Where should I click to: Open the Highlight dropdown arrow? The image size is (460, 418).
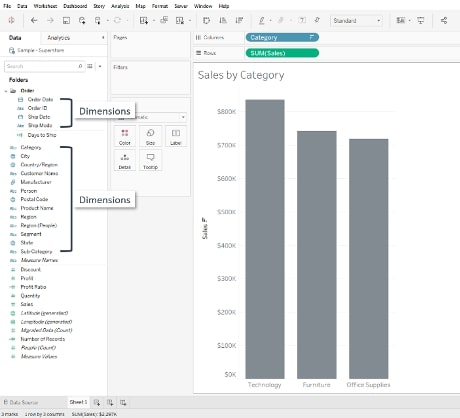pos(270,21)
